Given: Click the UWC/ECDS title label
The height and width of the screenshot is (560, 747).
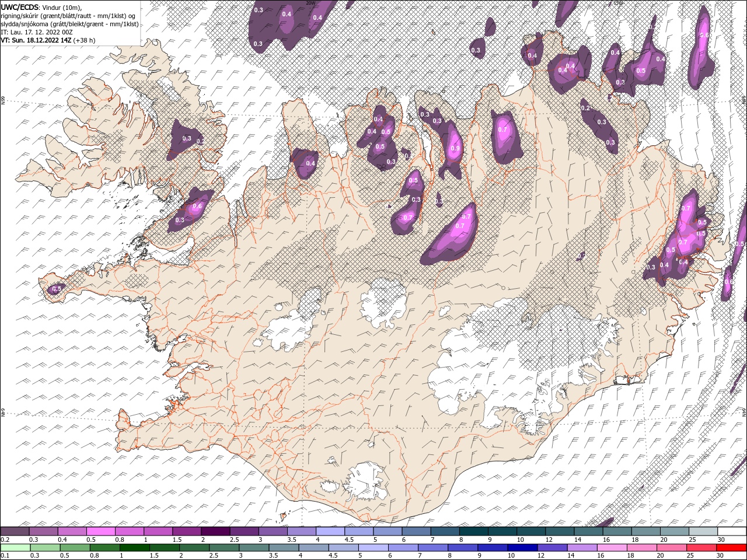Looking at the screenshot, I should [x=20, y=7].
